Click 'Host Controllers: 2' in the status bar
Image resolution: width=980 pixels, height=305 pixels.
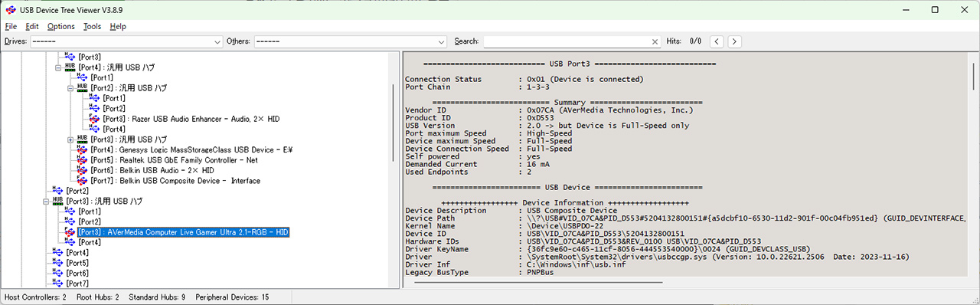click(x=35, y=297)
